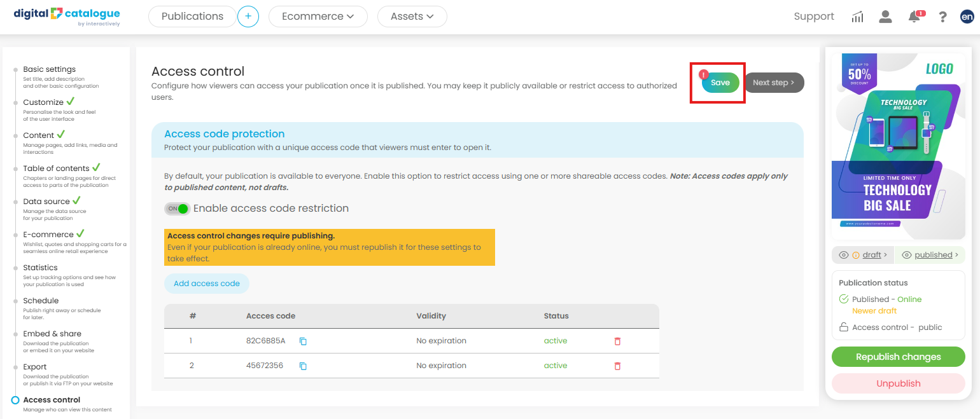Viewport: 980px width, 419px height.
Task: Open the statistics bar chart icon
Action: (857, 17)
